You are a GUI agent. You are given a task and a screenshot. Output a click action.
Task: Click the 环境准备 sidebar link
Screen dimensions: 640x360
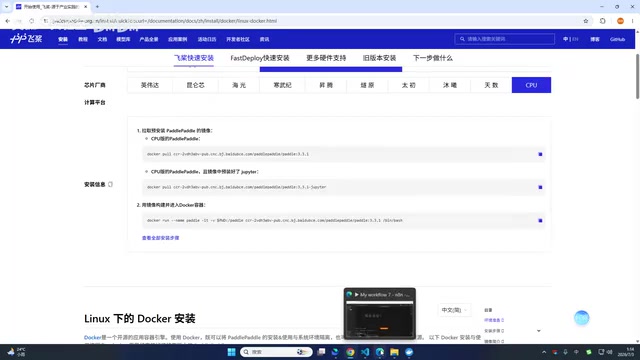tap(493, 320)
